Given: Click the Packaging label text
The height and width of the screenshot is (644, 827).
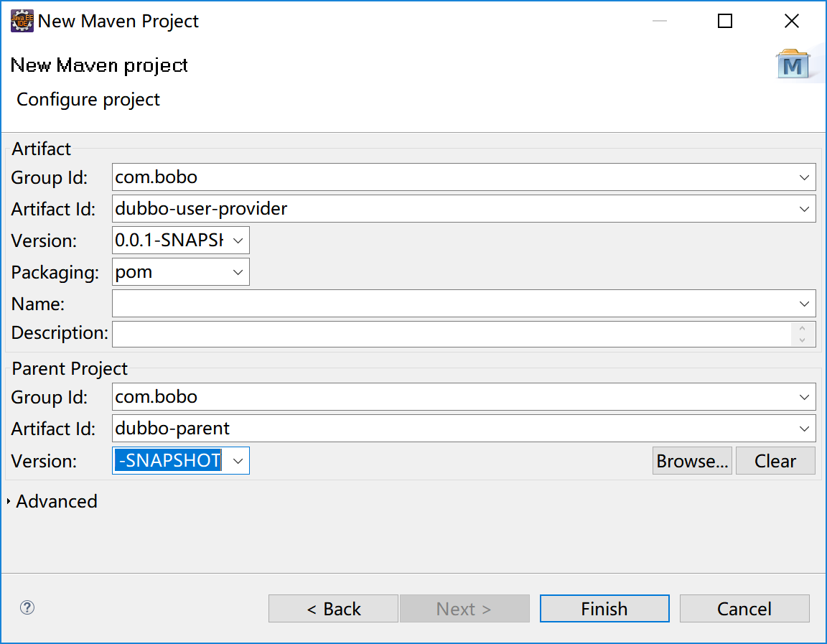Looking at the screenshot, I should [55, 273].
